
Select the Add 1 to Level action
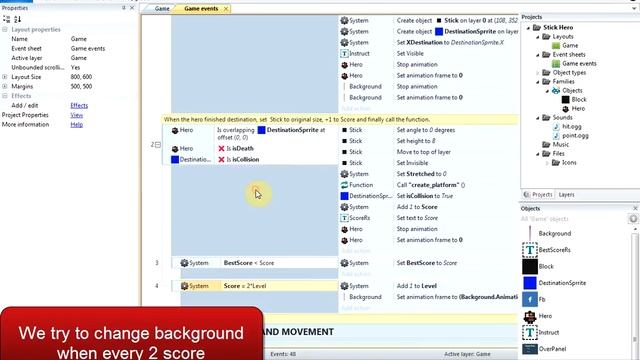click(x=416, y=286)
